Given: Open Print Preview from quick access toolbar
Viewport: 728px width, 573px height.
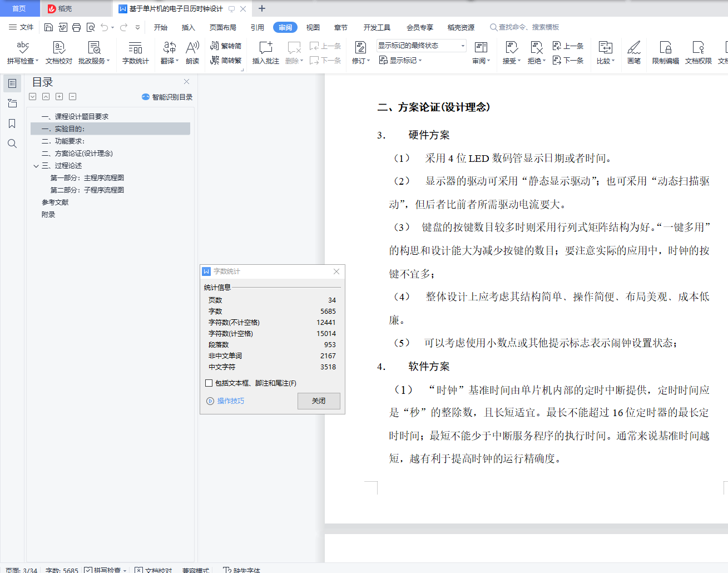Looking at the screenshot, I should point(90,27).
